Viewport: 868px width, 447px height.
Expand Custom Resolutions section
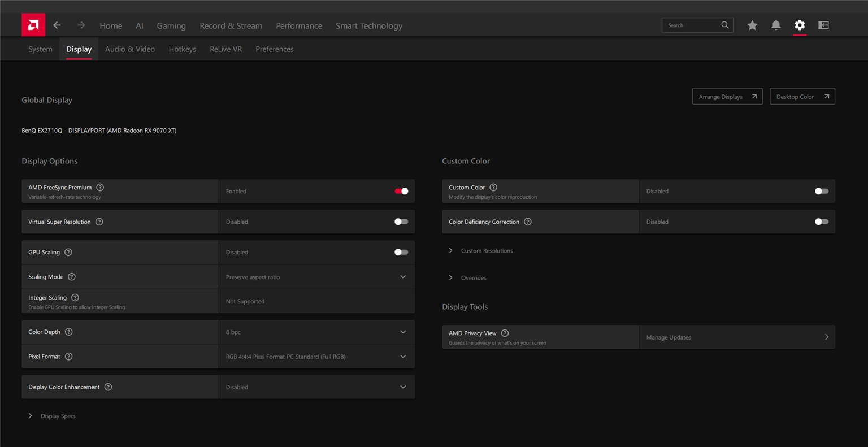(x=481, y=250)
